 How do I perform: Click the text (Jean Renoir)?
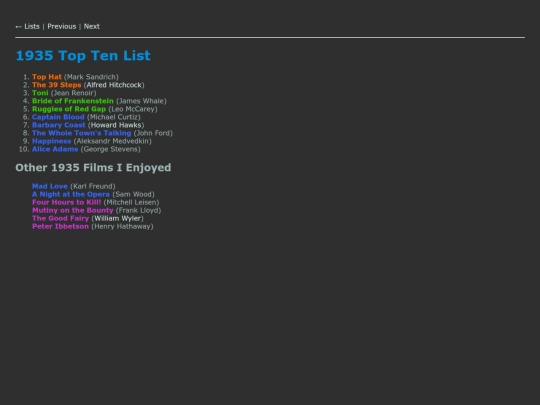point(74,93)
